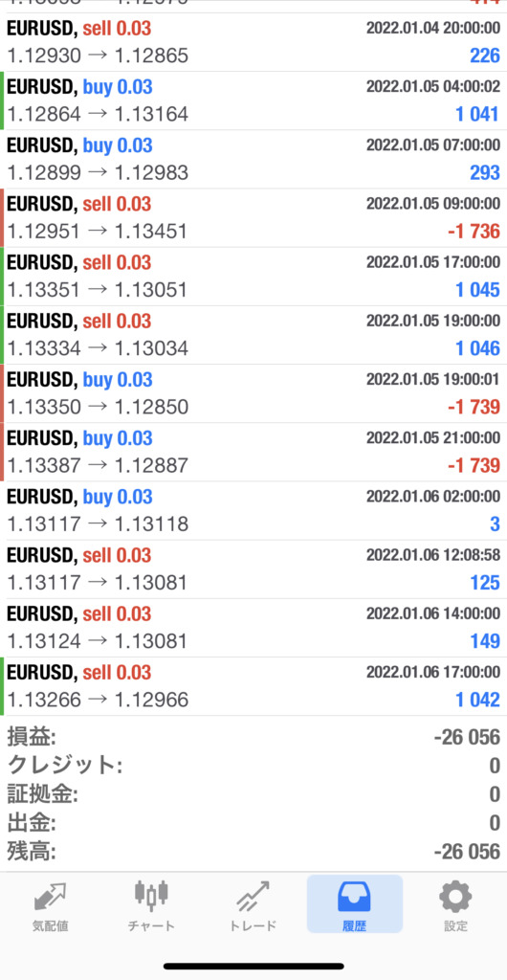The height and width of the screenshot is (980, 507).
Task: Tap the 気配値 tab label
Action: click(x=50, y=926)
